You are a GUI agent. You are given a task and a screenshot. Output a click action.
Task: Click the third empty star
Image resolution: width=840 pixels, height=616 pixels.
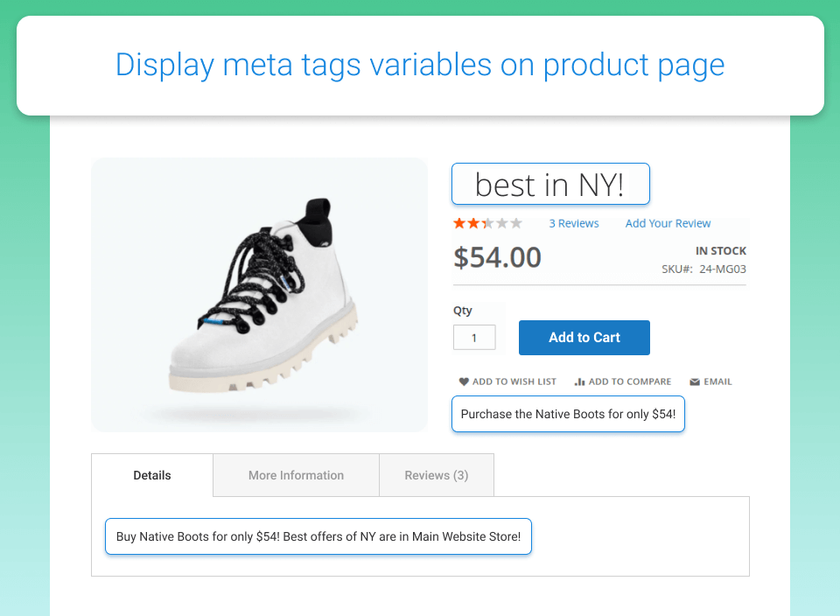[486, 222]
